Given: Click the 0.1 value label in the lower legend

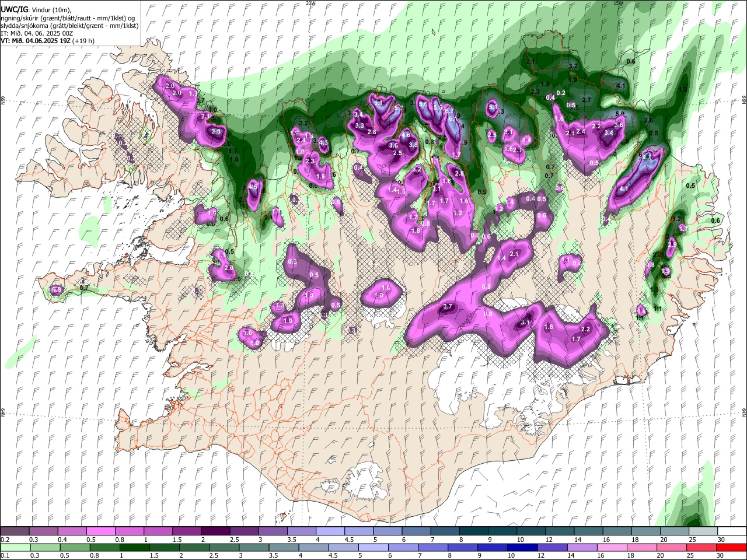Looking at the screenshot, I should pyautogui.click(x=5, y=555).
